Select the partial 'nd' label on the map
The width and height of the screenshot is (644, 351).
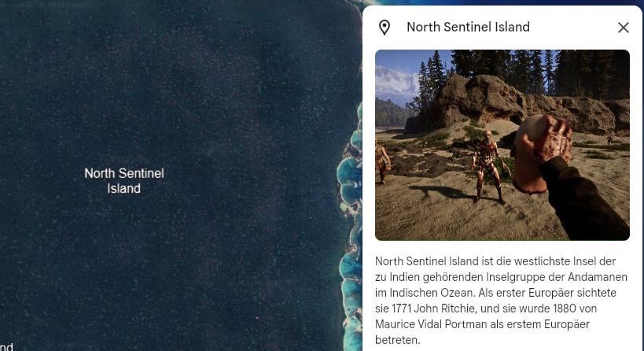pos(6,347)
